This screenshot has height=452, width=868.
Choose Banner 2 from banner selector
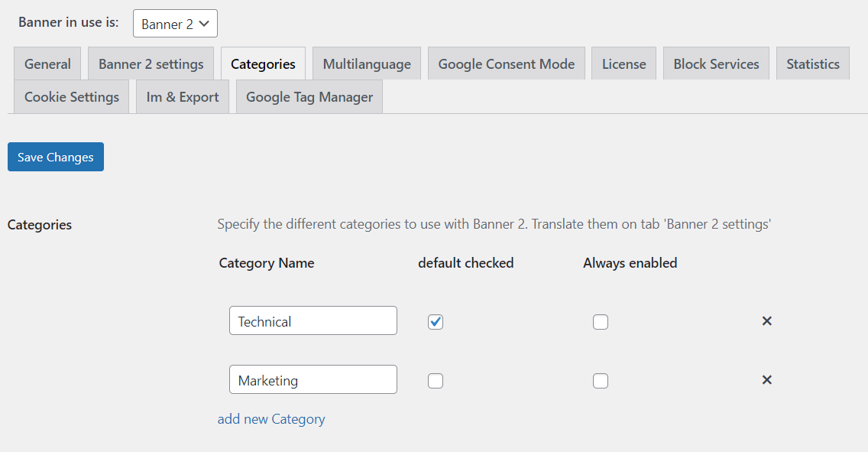174,23
